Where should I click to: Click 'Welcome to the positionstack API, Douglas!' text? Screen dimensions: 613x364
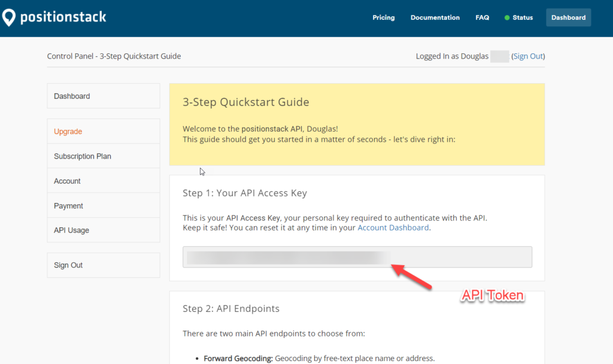(x=260, y=129)
